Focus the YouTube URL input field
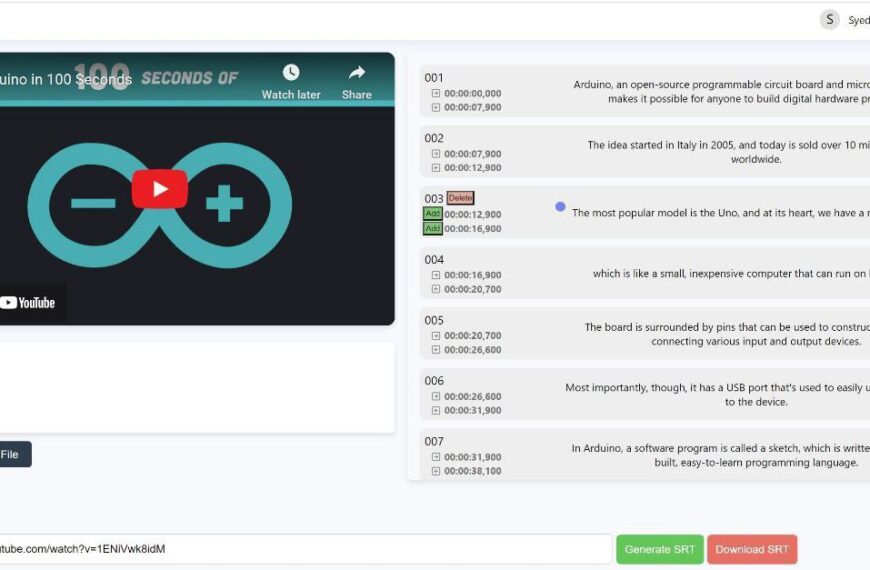The height and width of the screenshot is (570, 870). click(x=300, y=549)
